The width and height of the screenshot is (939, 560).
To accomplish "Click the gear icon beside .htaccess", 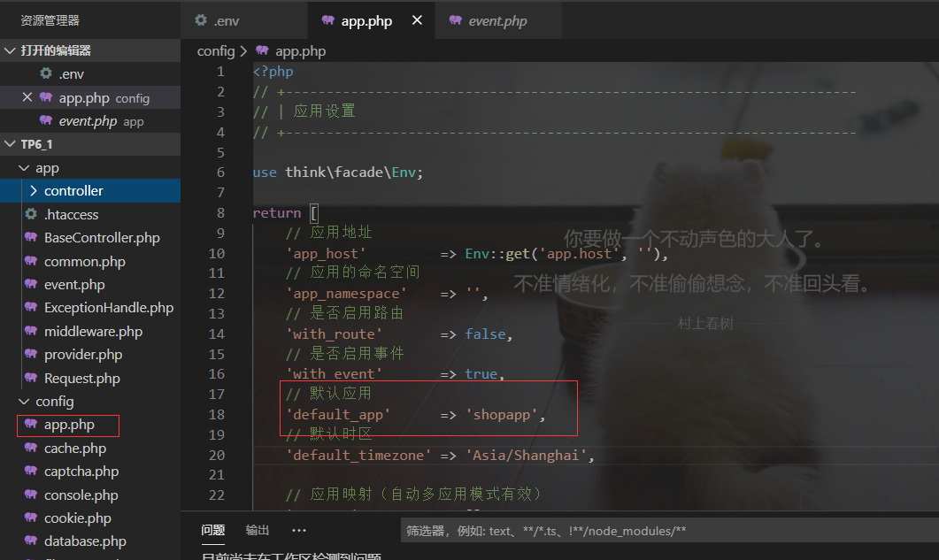I will pyautogui.click(x=31, y=214).
